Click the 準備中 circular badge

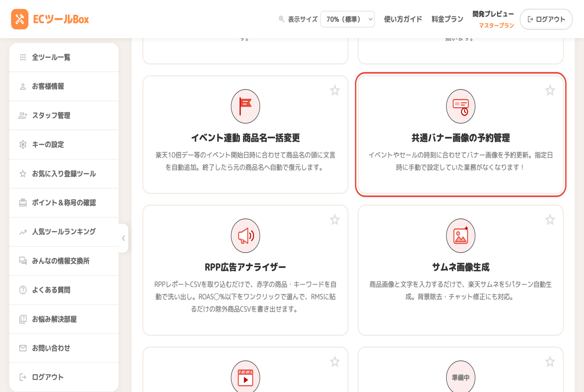(461, 377)
